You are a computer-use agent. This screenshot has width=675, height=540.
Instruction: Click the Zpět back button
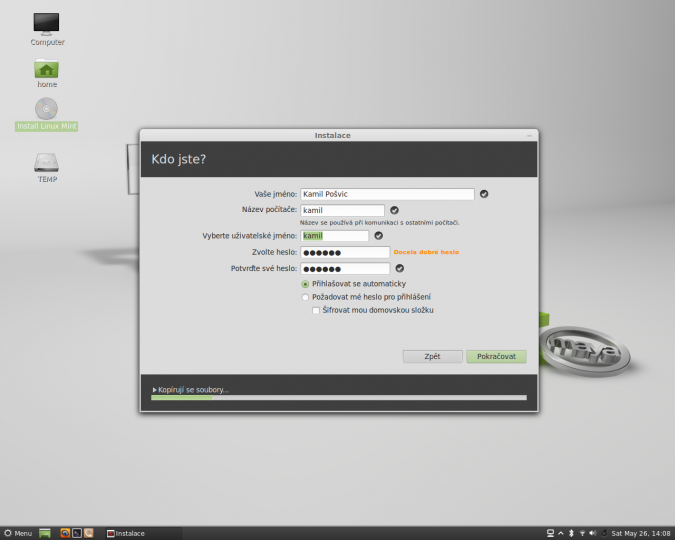click(x=432, y=357)
